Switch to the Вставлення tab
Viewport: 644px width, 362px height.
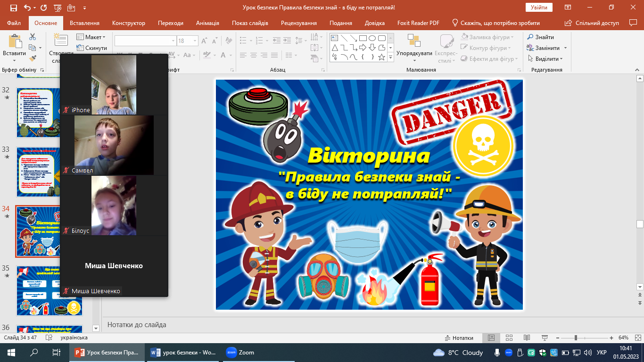[x=84, y=23]
